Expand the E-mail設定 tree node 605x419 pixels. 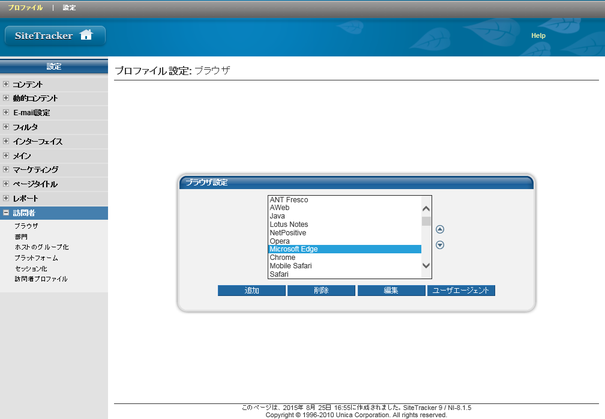click(x=6, y=112)
